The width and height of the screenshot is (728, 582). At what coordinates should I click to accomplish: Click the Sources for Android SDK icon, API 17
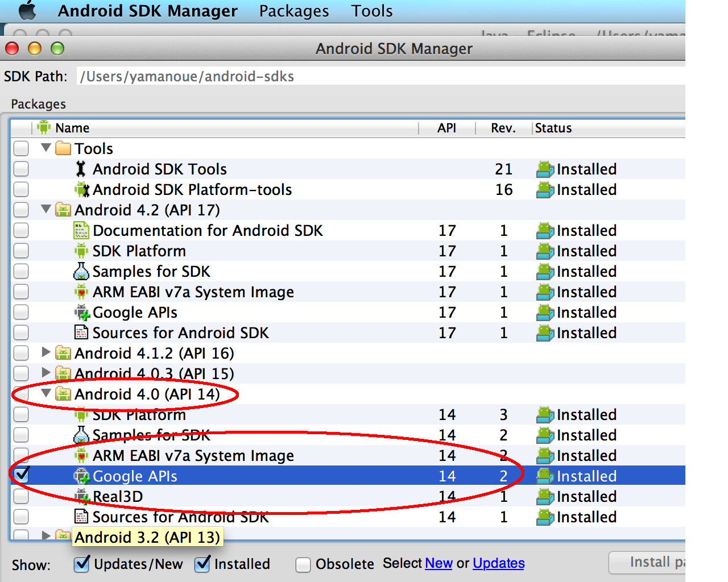[81, 332]
